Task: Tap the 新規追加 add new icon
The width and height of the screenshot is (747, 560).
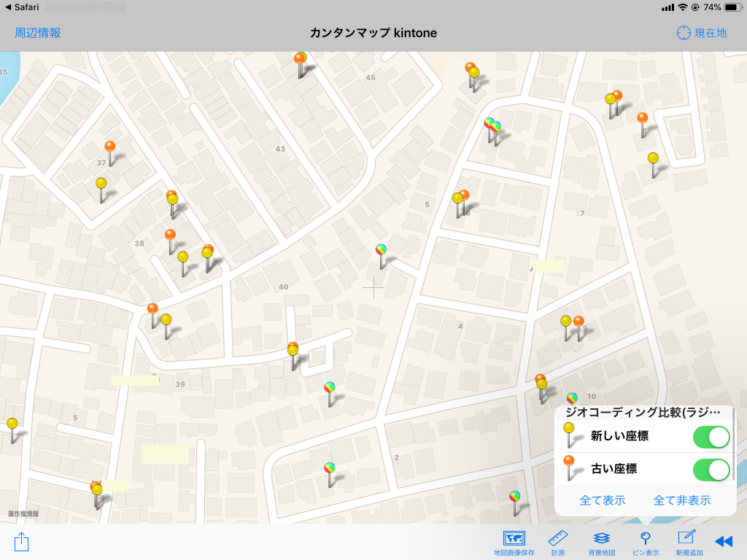Action: (x=689, y=543)
